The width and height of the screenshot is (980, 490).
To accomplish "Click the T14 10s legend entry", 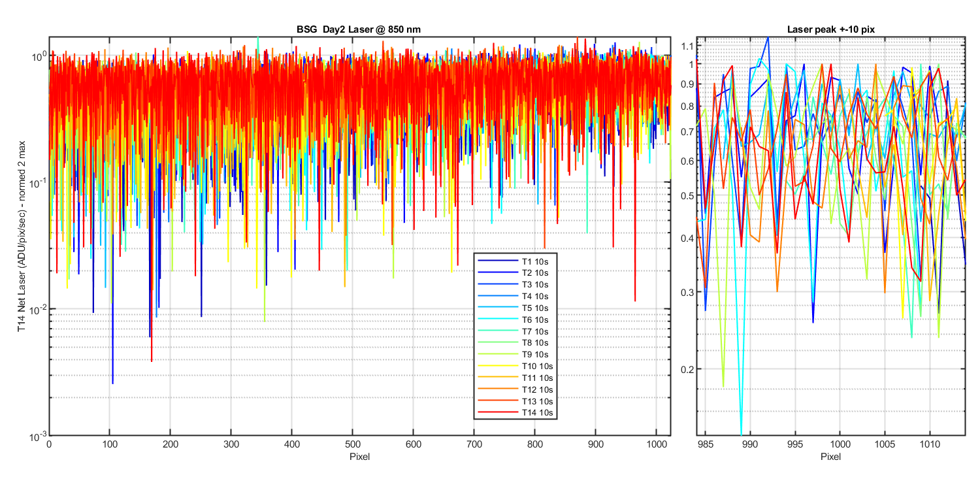I will coord(515,413).
